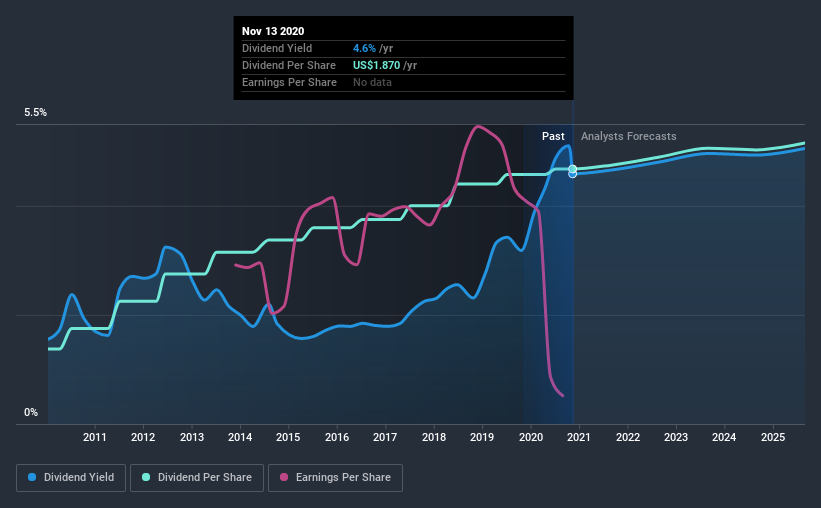Toggle the Dividend Per Share legend button
This screenshot has width=821, height=508.
(197, 478)
